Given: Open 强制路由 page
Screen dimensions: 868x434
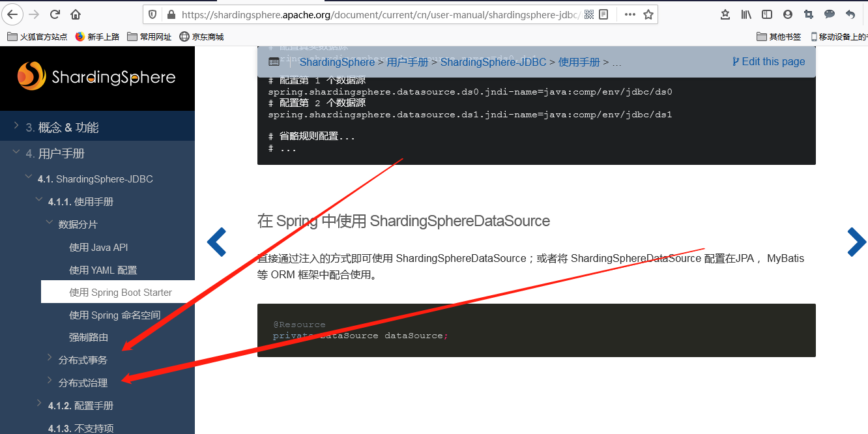Looking at the screenshot, I should [89, 338].
